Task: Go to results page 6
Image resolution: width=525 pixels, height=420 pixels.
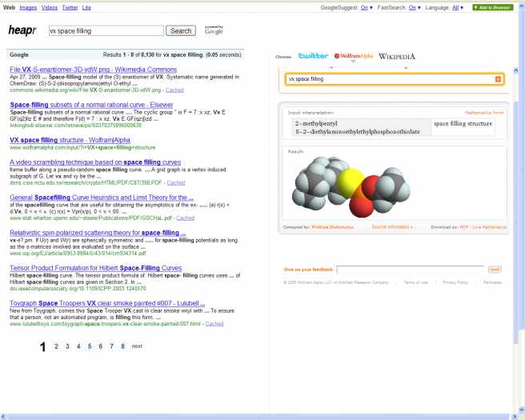Action: click(x=101, y=346)
